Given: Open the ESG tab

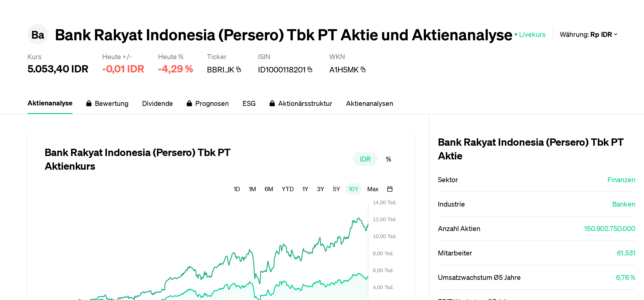Looking at the screenshot, I should [x=249, y=103].
